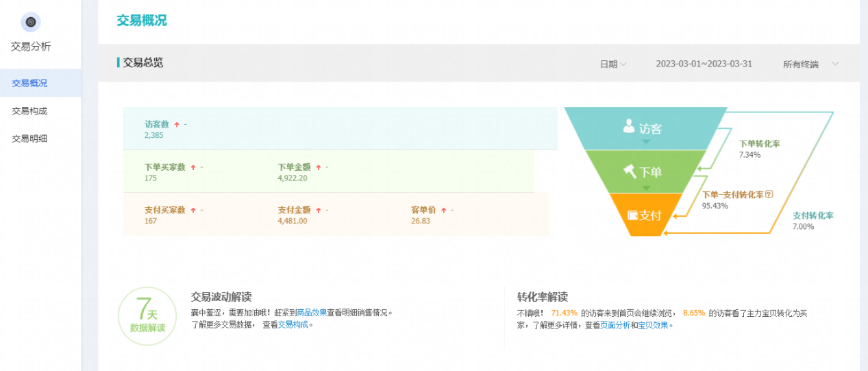Click the round logo icon above 交易分析
Screen dimensions: 868x371
31,22
